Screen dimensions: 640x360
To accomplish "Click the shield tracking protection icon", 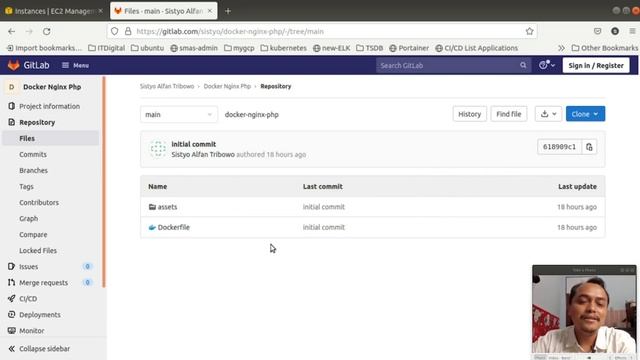I will [115, 31].
